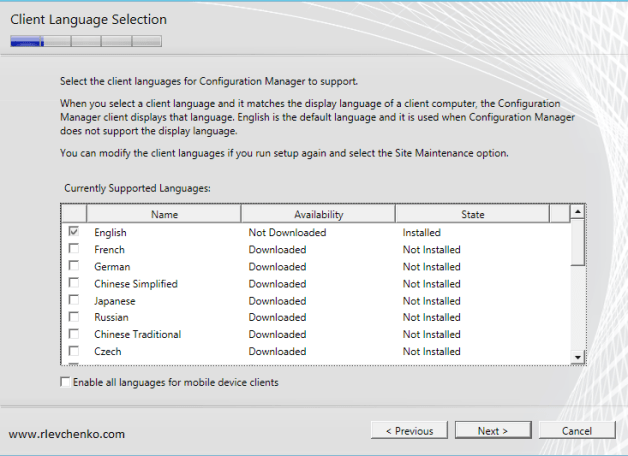Screen dimensions: 628x456
Task: Enable all languages for mobile device clients
Action: coord(66,382)
